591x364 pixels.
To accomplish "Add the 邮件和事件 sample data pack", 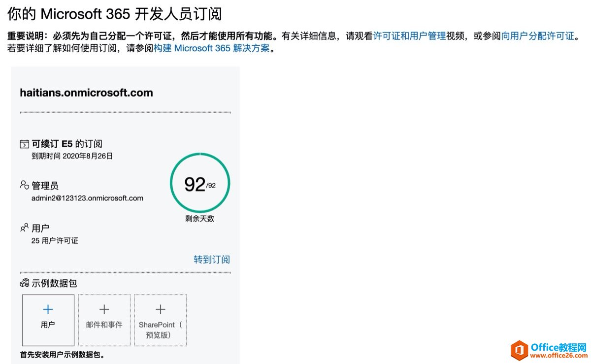I will pos(104,320).
